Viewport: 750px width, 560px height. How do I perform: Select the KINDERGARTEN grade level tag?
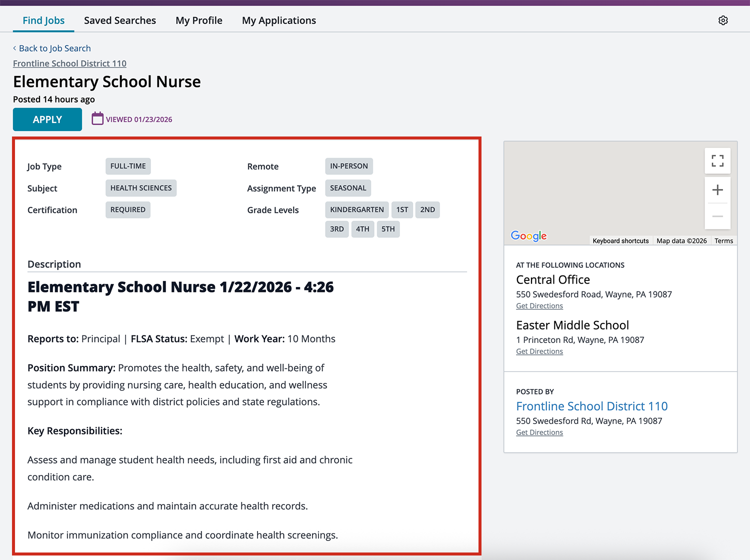coord(356,209)
